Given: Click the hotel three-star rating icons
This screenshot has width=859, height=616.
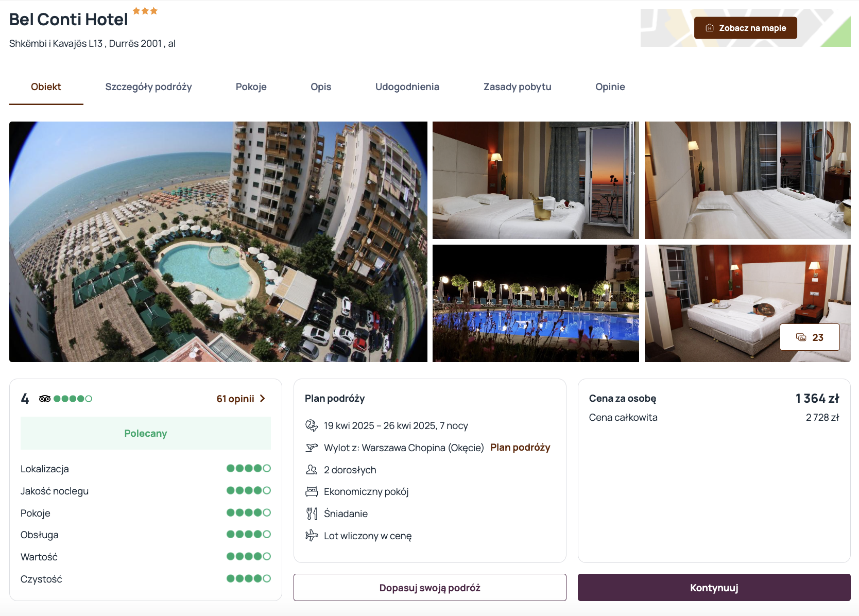Looking at the screenshot, I should point(145,11).
